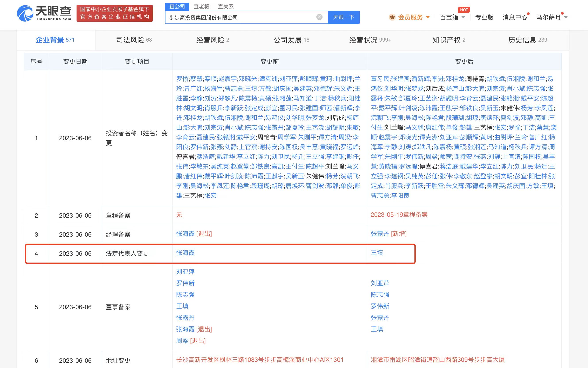Viewport: 588px width, 368px height.
Task: Click 张宏 at end of before-change list
Action: pyautogui.click(x=211, y=196)
